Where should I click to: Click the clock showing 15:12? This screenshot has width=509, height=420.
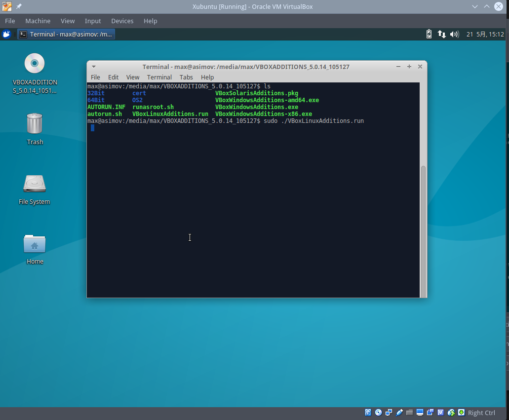485,35
